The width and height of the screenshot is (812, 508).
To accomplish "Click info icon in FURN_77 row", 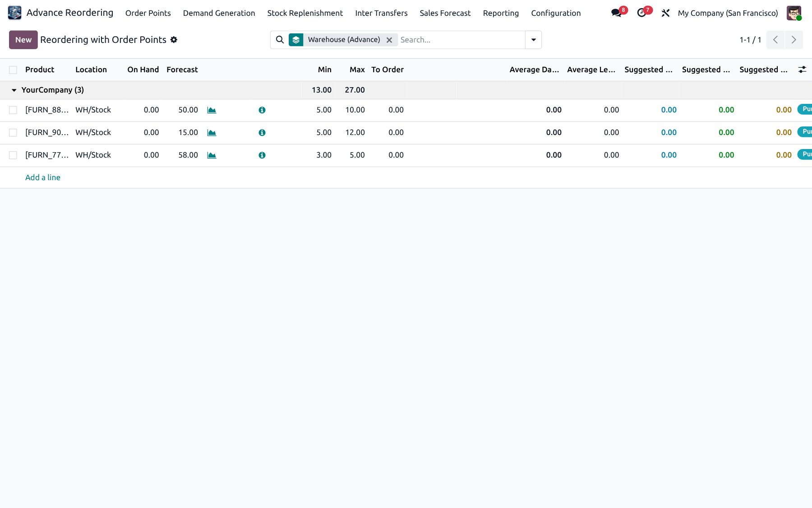I will pyautogui.click(x=262, y=155).
